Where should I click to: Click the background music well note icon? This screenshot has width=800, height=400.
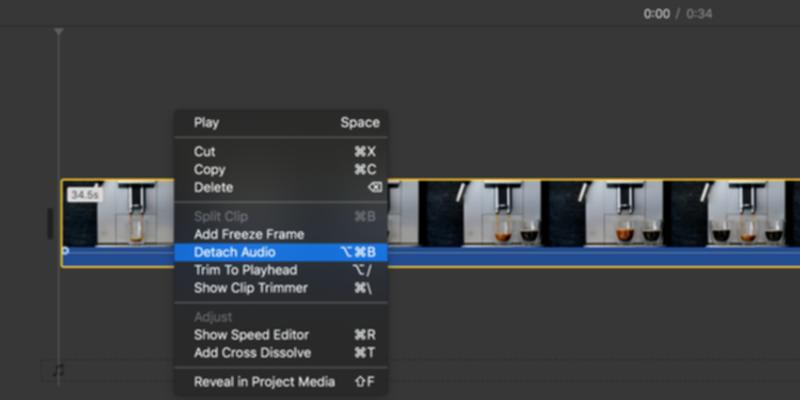coord(59,370)
